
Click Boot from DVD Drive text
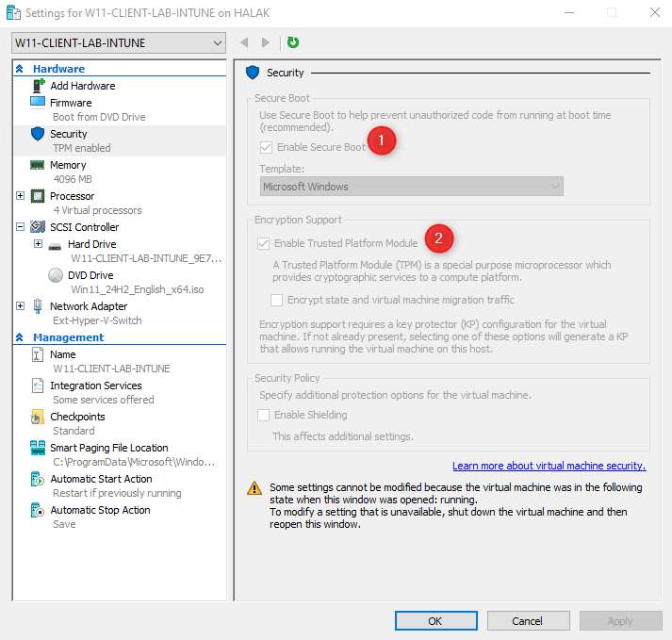click(x=99, y=117)
